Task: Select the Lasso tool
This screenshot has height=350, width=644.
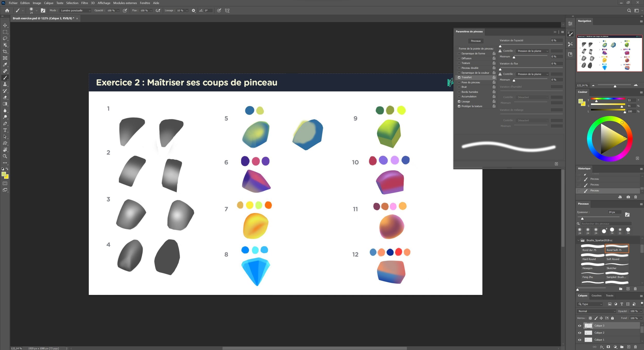Action: [5, 38]
